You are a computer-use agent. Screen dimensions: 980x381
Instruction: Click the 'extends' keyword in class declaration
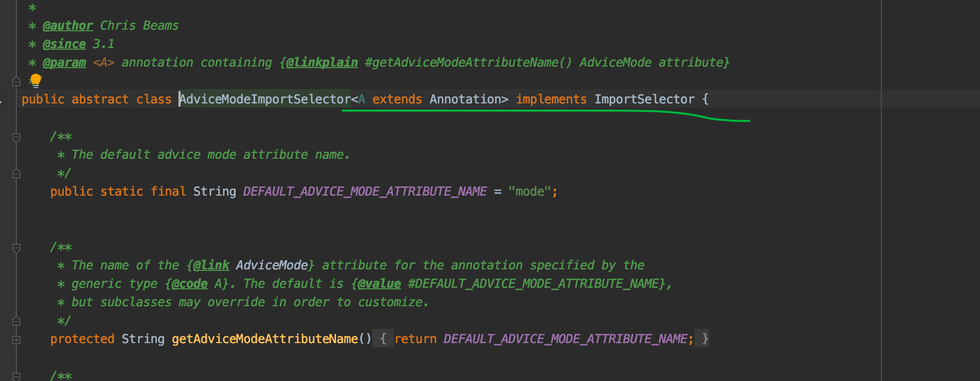pyautogui.click(x=397, y=99)
